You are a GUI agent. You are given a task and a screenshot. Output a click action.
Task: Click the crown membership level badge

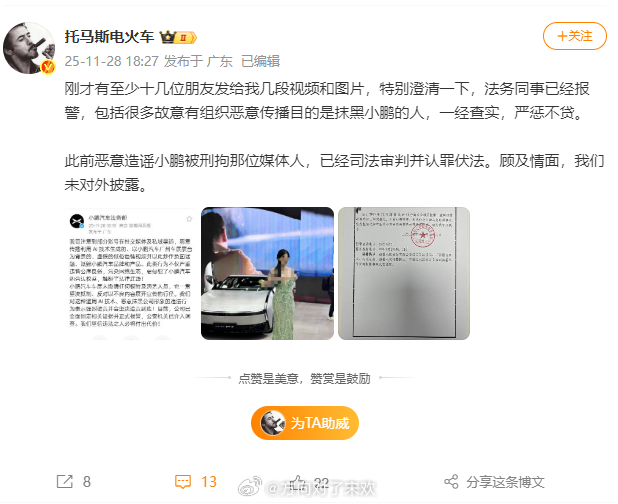pyautogui.click(x=178, y=37)
